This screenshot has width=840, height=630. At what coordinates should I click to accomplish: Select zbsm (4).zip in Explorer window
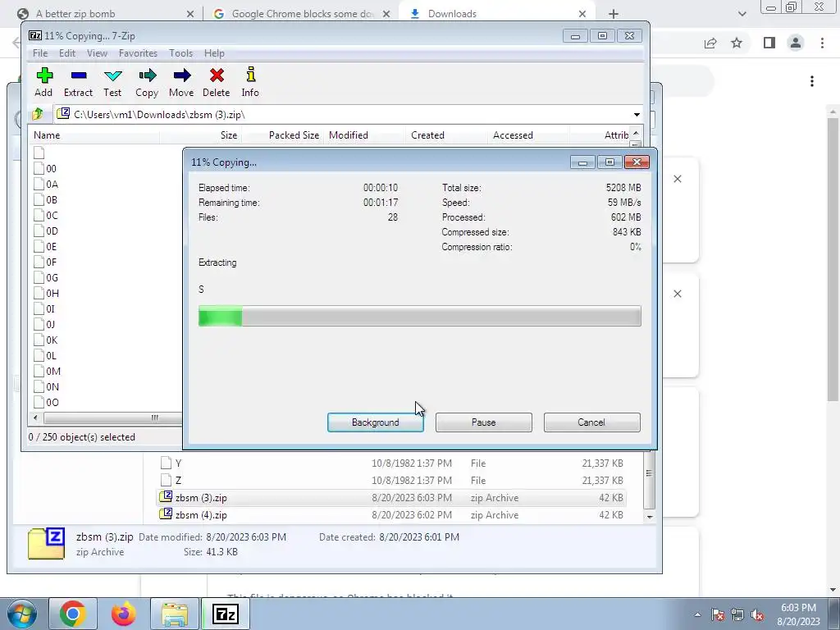(391, 515)
